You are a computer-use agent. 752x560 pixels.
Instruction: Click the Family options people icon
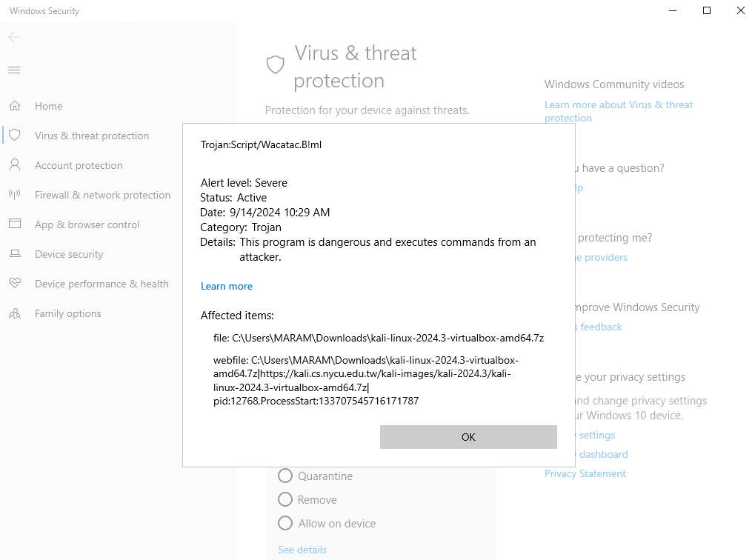pos(15,313)
